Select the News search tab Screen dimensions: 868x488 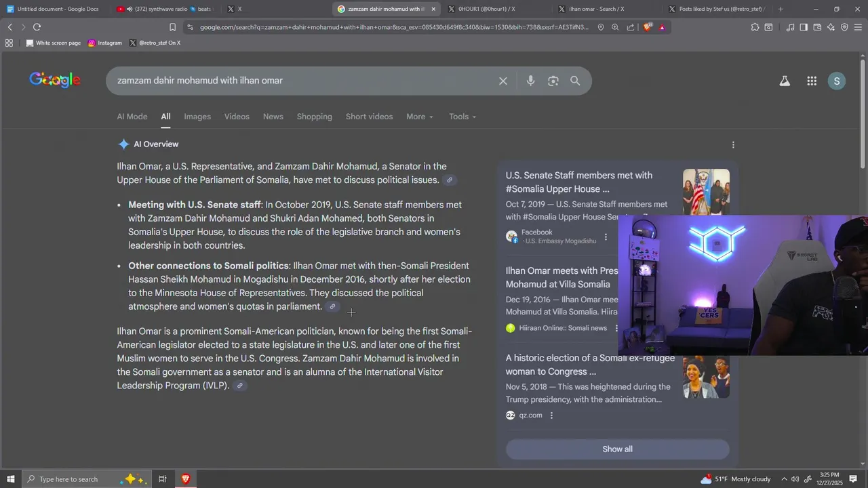(273, 117)
